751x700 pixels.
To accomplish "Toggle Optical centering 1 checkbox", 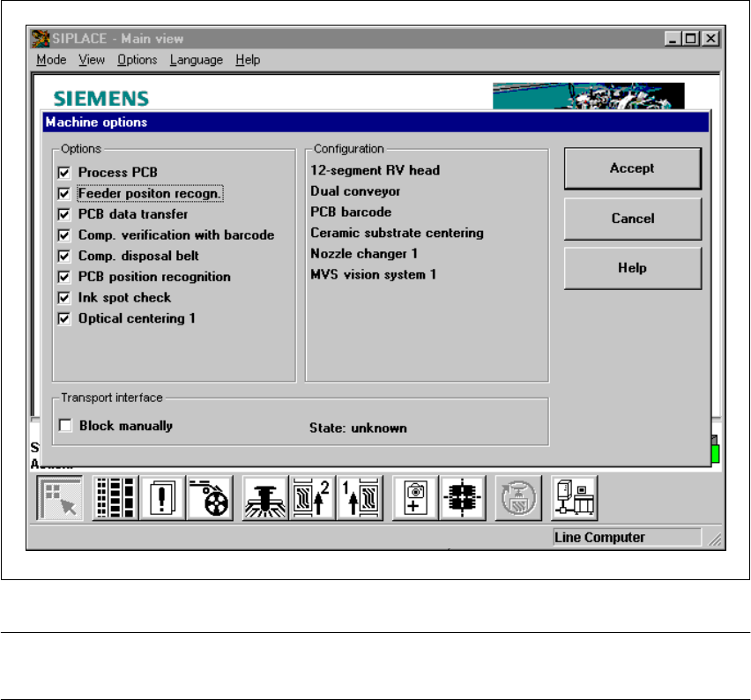I will (63, 318).
